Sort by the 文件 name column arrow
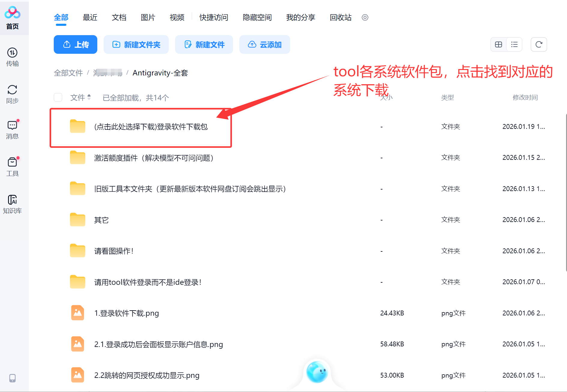 click(89, 97)
